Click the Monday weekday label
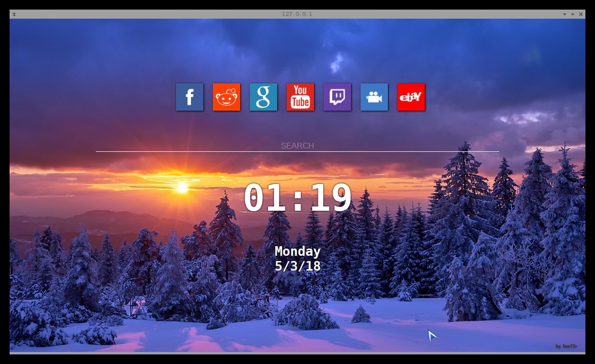The image size is (595, 364). [297, 251]
